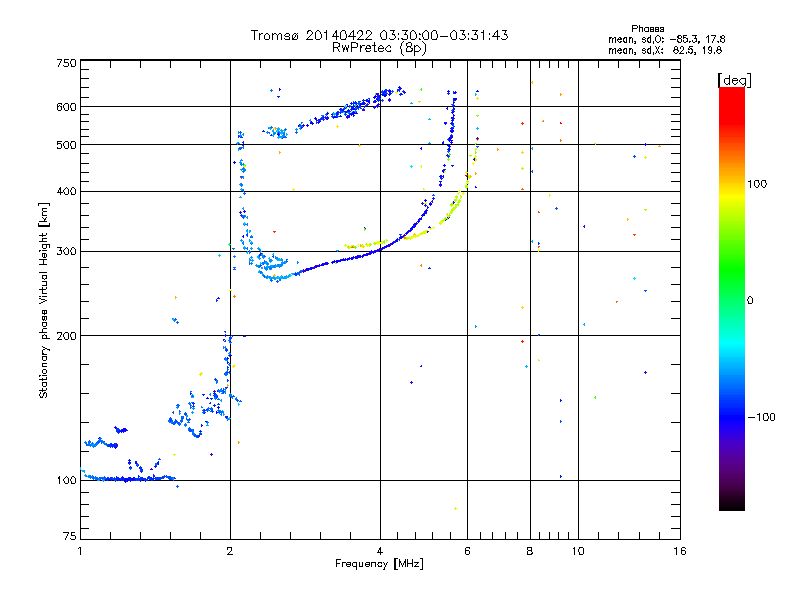Click the 'RwPretec (8p)' subtitle
Image resolution: width=800 pixels, height=600 pixels.
click(x=379, y=48)
